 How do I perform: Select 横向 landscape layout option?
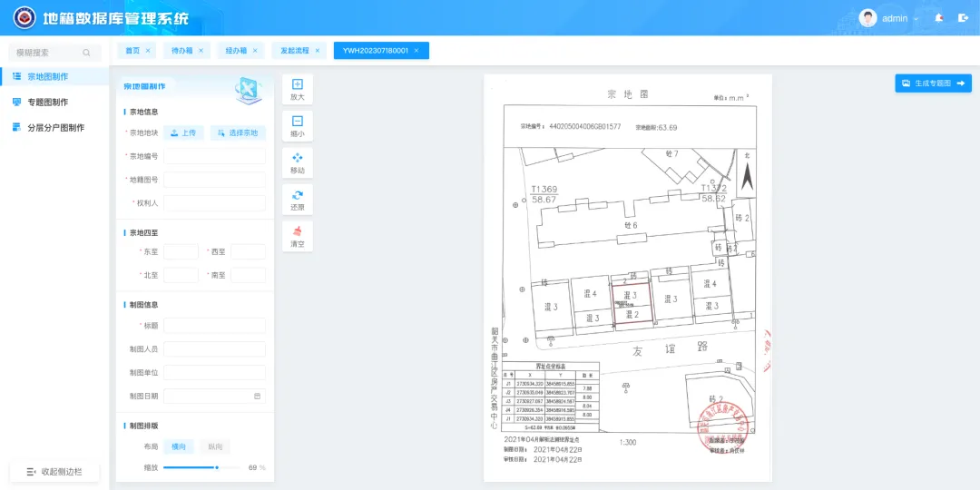point(179,446)
